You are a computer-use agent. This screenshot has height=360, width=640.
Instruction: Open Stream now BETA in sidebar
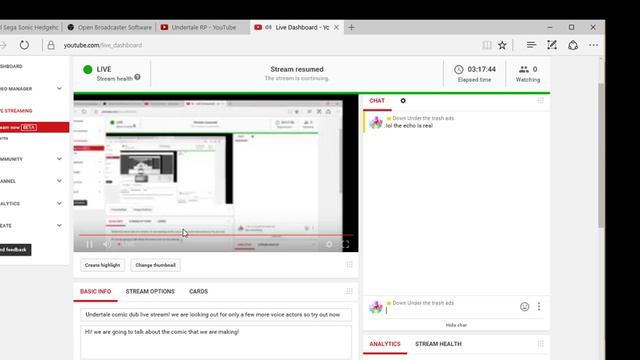tap(34, 127)
